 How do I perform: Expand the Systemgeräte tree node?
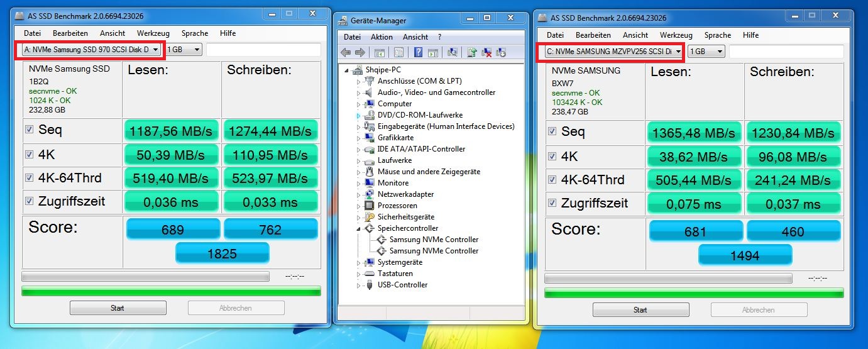tap(360, 262)
